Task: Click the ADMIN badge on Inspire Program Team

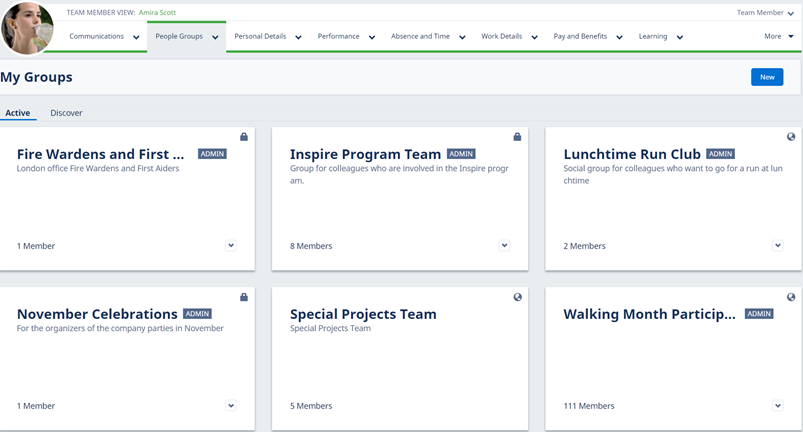Action: tap(461, 154)
